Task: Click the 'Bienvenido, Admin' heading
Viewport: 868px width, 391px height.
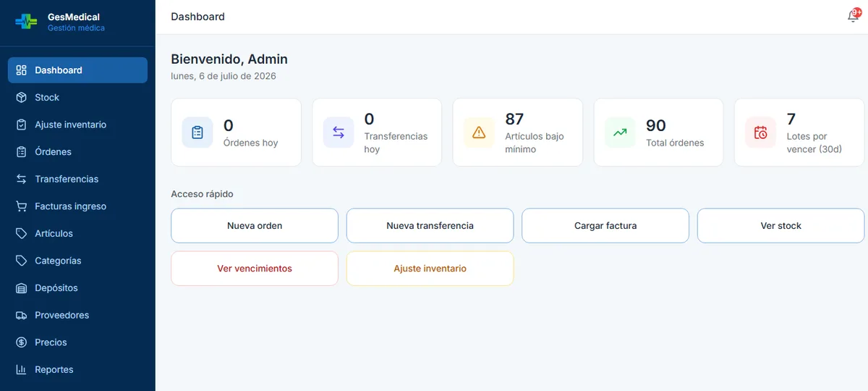Action: [229, 59]
